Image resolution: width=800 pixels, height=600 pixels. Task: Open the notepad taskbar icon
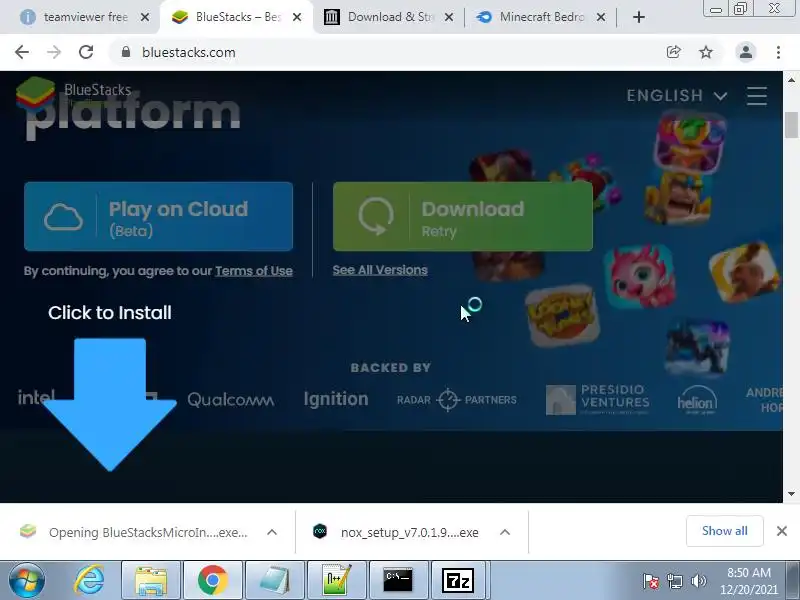point(274,580)
